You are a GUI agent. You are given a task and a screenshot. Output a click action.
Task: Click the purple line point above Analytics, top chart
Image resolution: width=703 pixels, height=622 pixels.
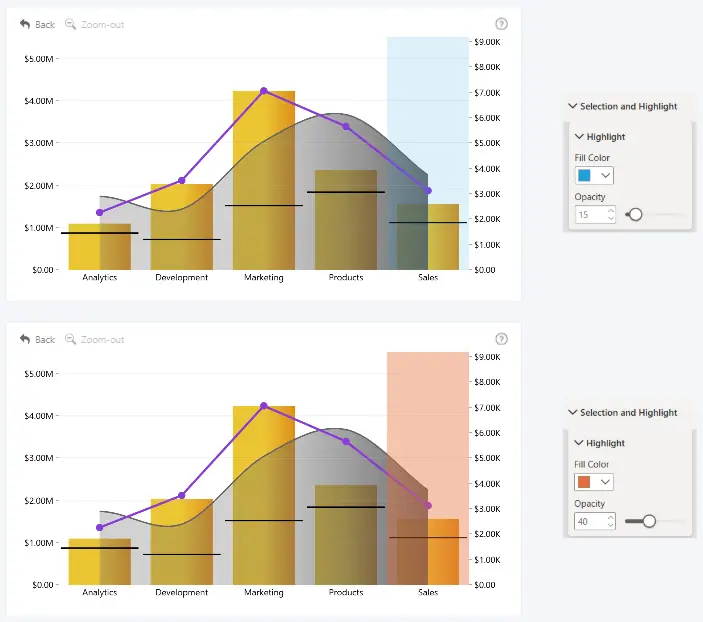click(x=100, y=213)
